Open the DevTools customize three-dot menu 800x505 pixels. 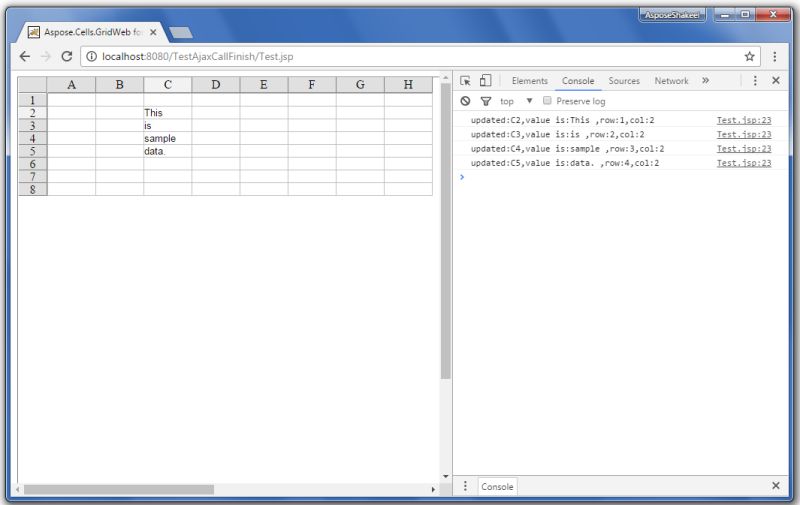(x=755, y=81)
